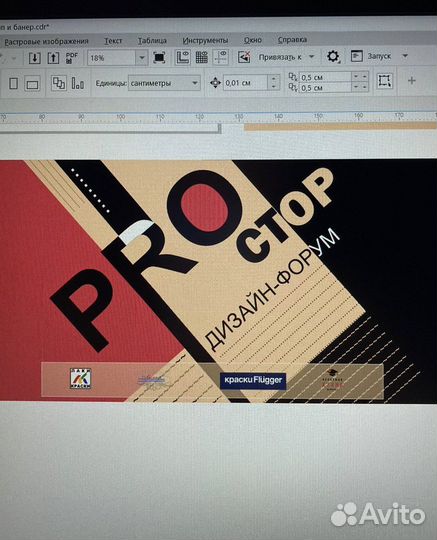
Task: Click the all pages layout icon
Action: [x=59, y=83]
